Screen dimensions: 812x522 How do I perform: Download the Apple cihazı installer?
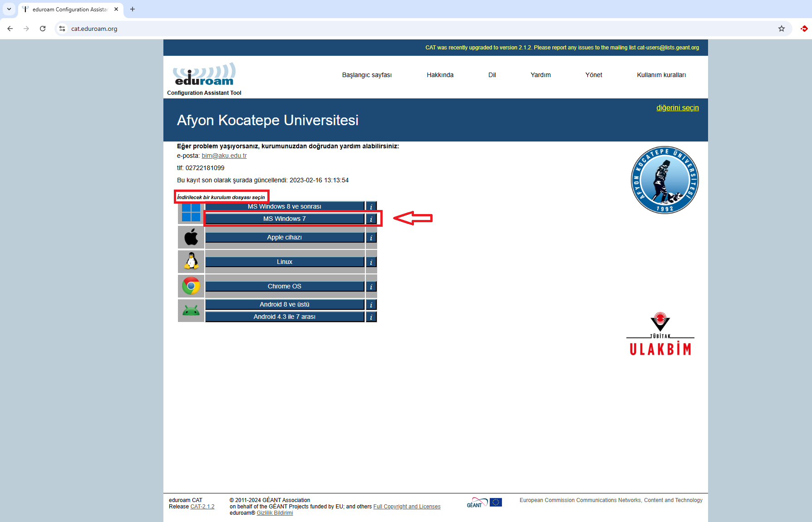(x=285, y=238)
